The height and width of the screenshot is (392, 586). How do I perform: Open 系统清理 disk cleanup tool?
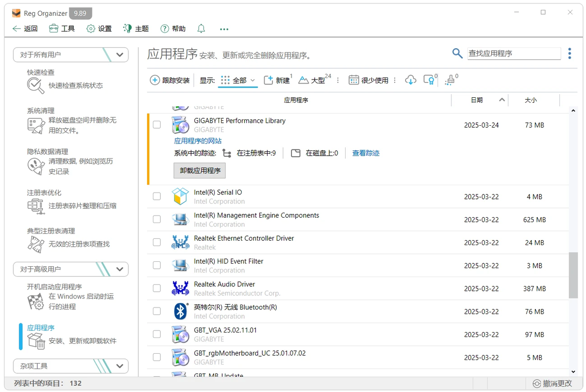click(x=71, y=120)
